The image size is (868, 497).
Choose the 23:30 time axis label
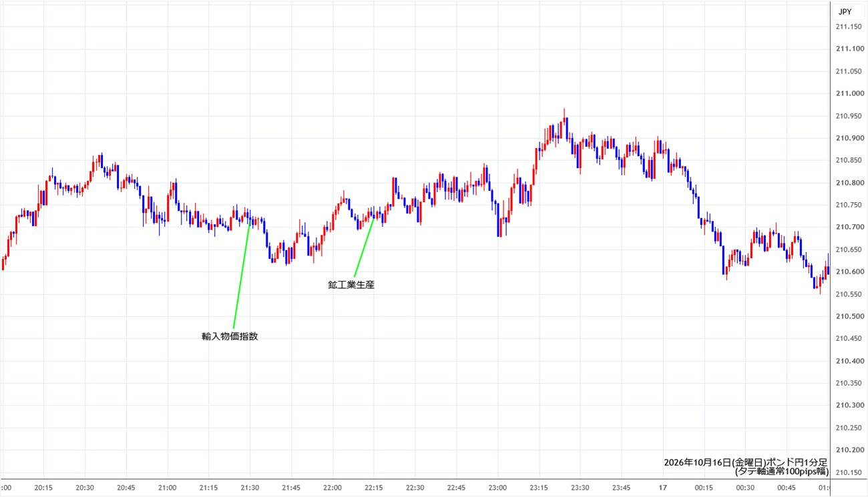coord(580,488)
